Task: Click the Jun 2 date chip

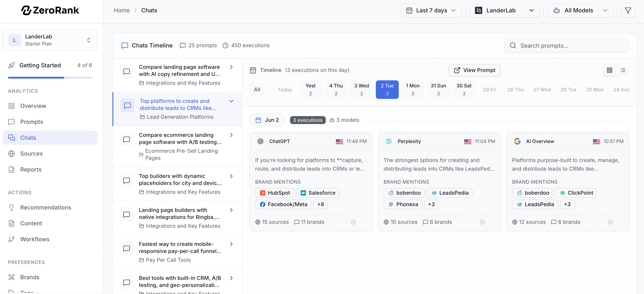Action: [x=267, y=120]
